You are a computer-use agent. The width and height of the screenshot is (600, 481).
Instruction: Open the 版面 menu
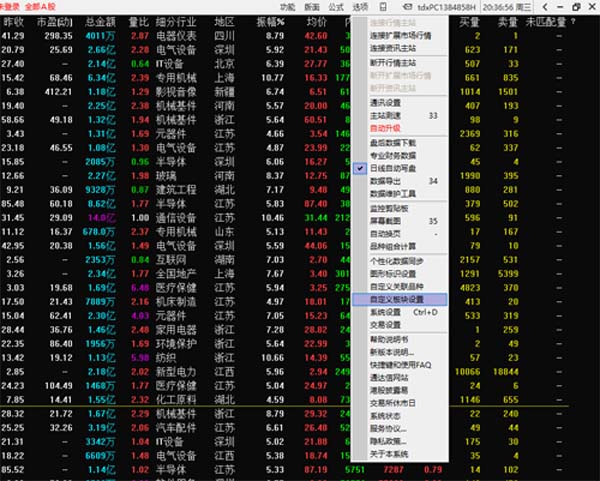tap(312, 6)
